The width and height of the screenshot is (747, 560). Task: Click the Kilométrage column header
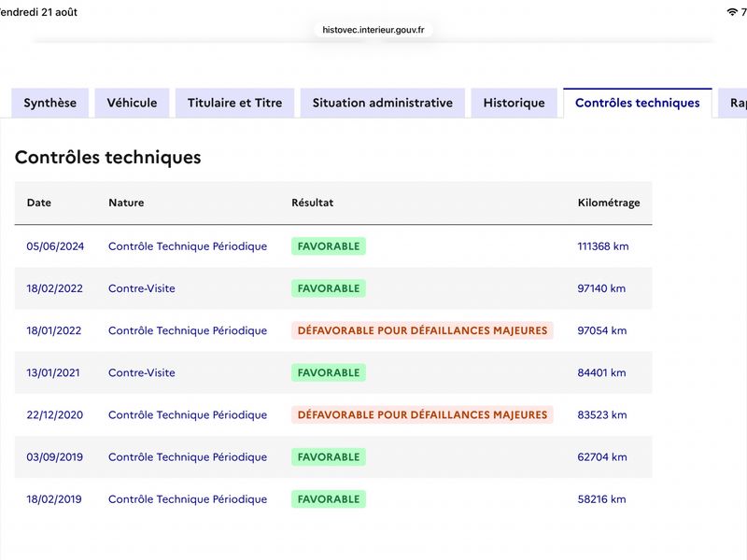click(x=609, y=203)
